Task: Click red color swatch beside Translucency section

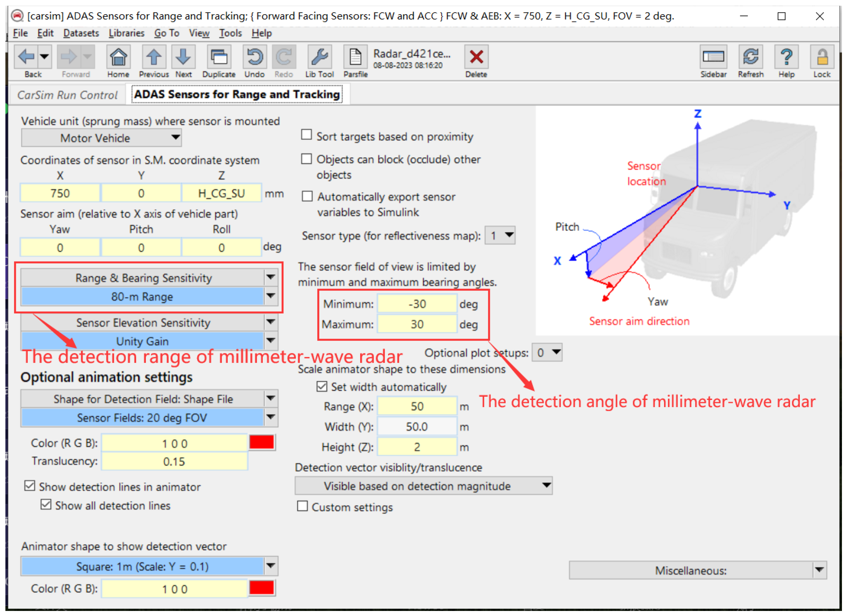Action: coord(262,443)
